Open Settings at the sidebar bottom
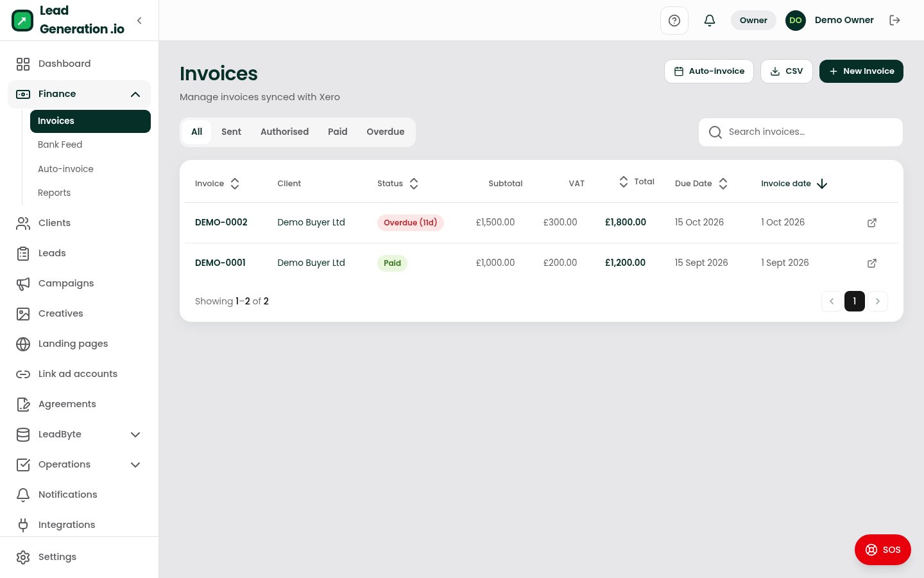This screenshot has height=578, width=924. point(79,557)
